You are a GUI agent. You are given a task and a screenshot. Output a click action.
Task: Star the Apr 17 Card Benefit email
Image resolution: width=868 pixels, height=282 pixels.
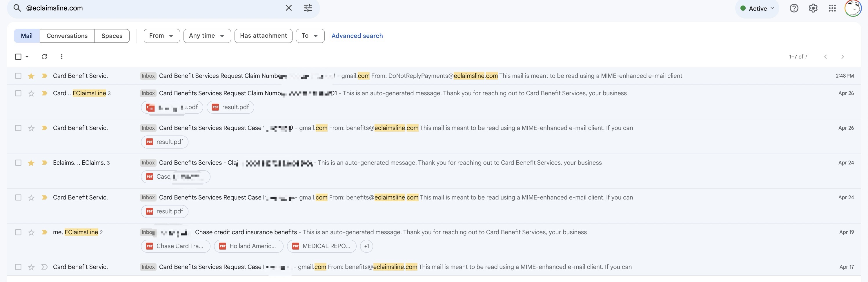(31, 267)
